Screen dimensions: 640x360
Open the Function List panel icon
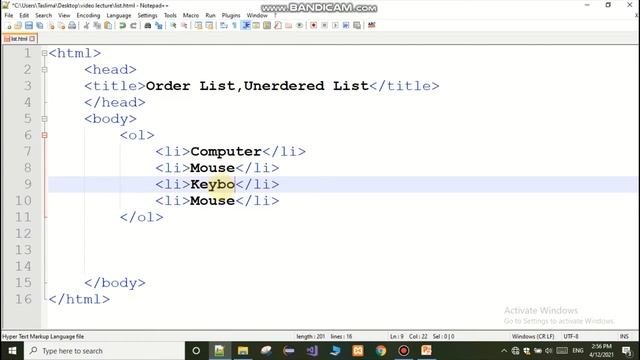pyautogui.click(x=278, y=25)
